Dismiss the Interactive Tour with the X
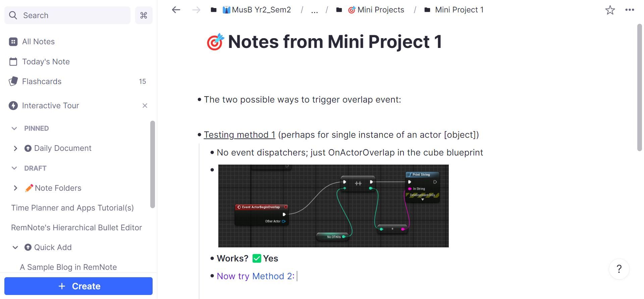 [145, 105]
